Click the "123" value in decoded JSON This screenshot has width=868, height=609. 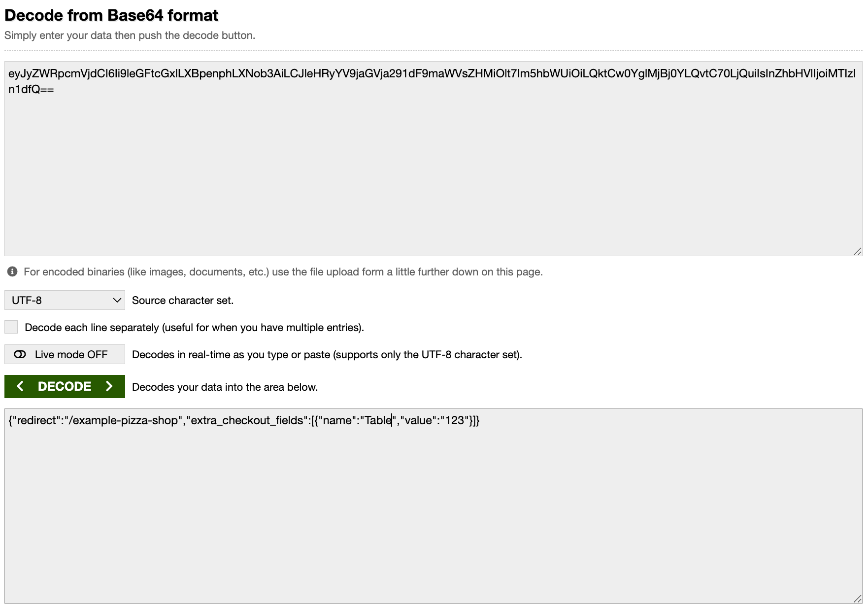(x=454, y=420)
